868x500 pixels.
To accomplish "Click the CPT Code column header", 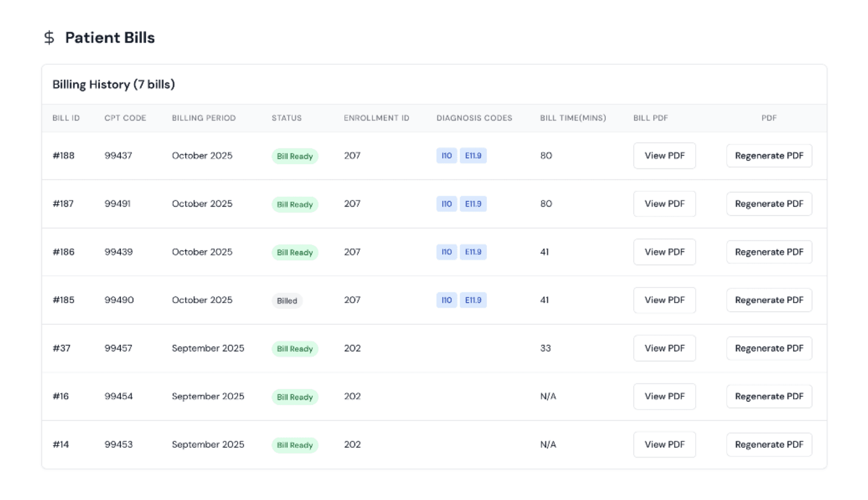I will [x=125, y=118].
